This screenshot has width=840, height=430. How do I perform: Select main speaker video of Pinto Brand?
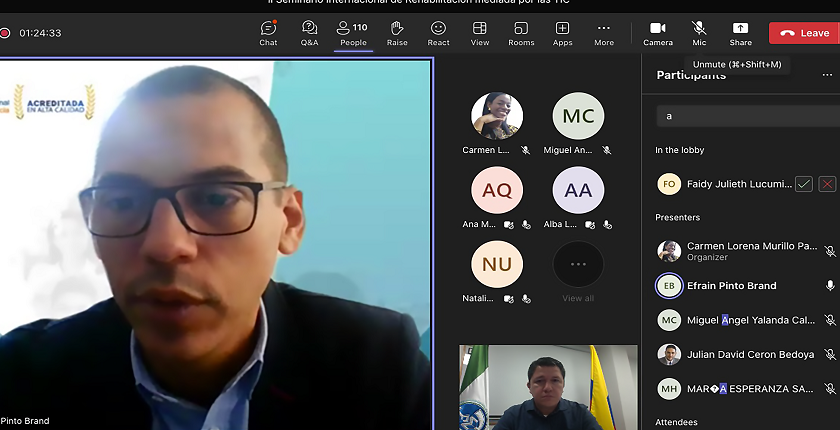tap(216, 244)
